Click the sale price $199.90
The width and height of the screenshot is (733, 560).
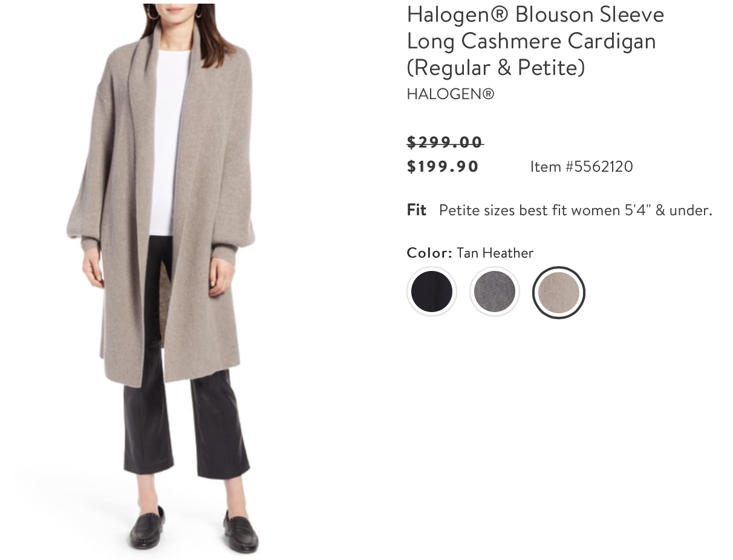(x=443, y=166)
